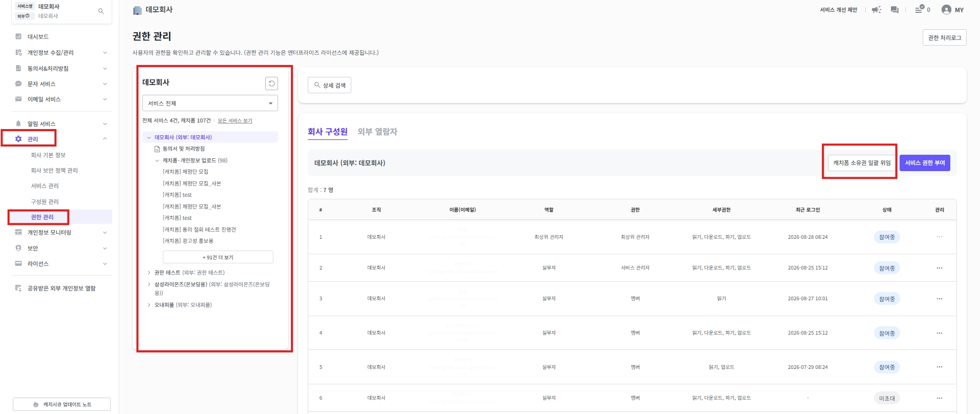Image resolution: width=980 pixels, height=414 pixels.
Task: Open the more options dots for row 3
Action: point(940,299)
